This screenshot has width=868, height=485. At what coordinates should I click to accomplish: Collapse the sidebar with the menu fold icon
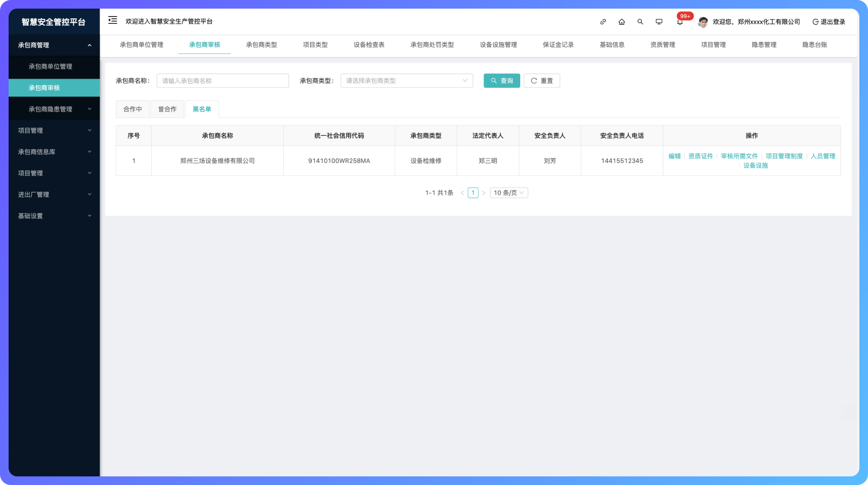[x=113, y=20]
